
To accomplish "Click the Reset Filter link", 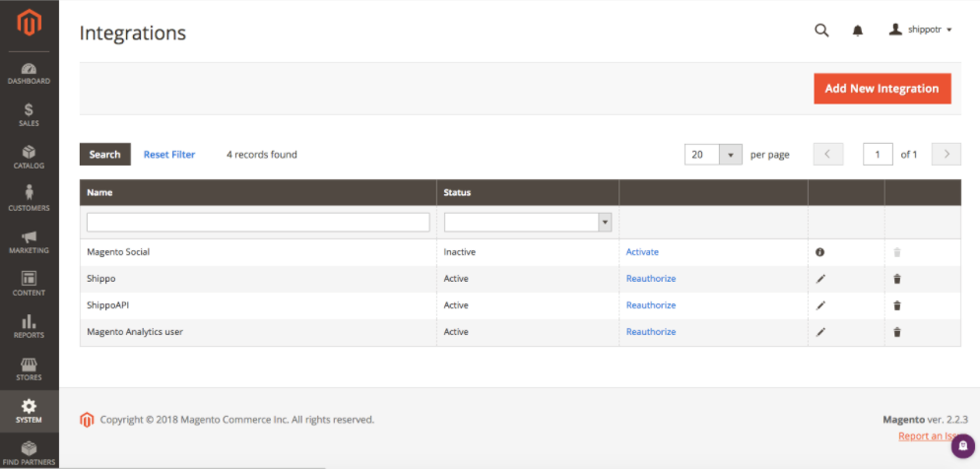I will coord(169,155).
